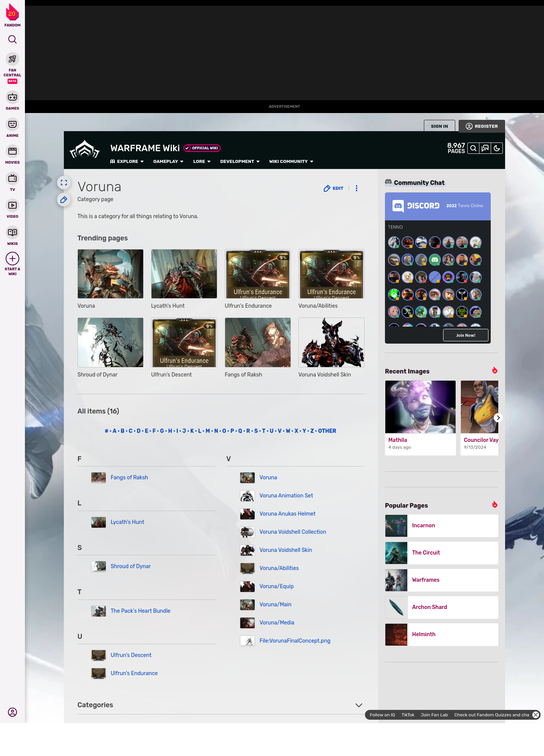Click the Official Wiki badge
Screen dimensions: 544x756
click(x=202, y=148)
